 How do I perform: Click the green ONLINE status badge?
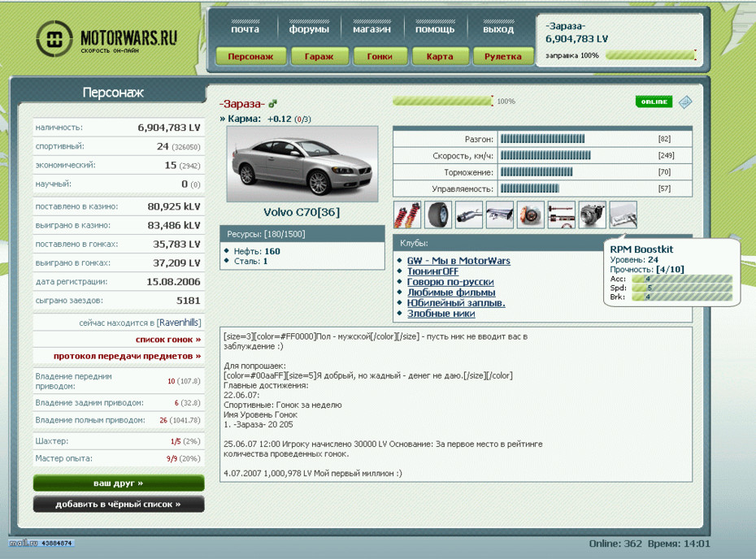click(654, 102)
